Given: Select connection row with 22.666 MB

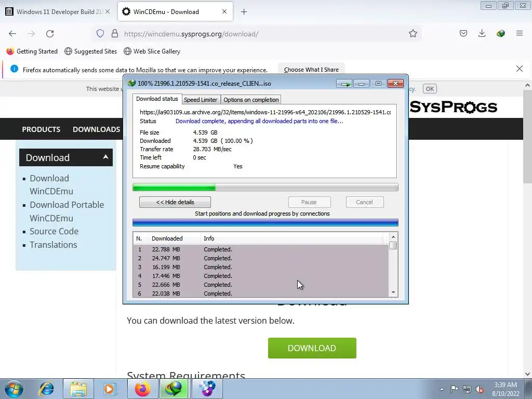Looking at the screenshot, I should (261, 285).
